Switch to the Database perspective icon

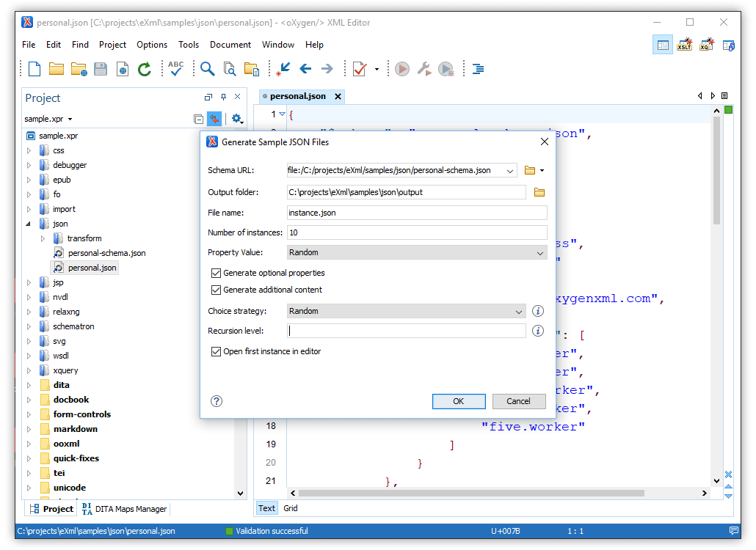pos(729,45)
